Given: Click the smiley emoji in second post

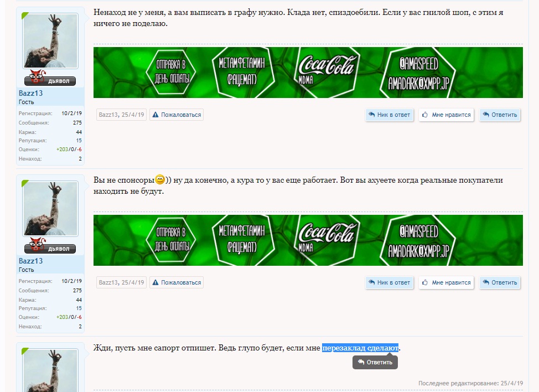Looking at the screenshot, I should tap(160, 179).
